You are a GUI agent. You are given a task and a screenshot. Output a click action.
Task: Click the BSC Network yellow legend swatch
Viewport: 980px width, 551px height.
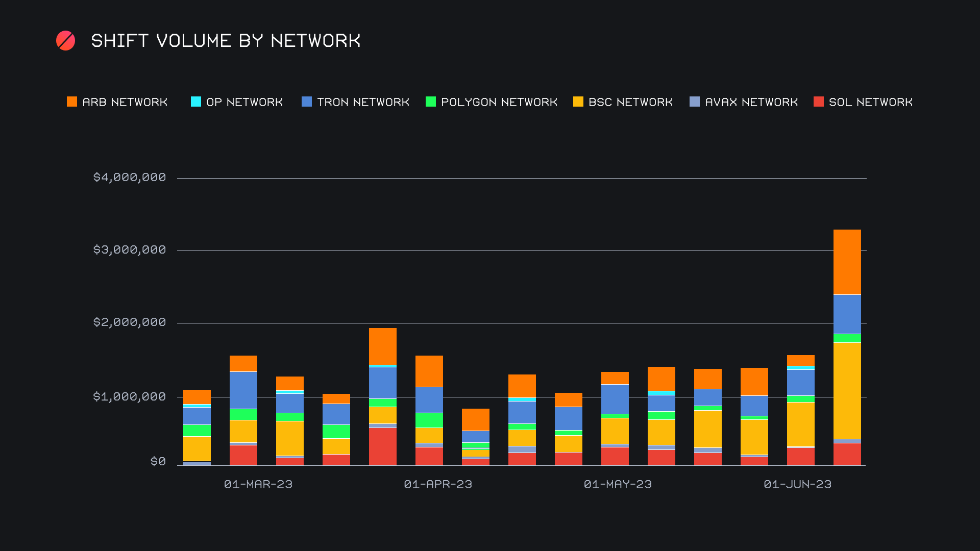pos(578,102)
